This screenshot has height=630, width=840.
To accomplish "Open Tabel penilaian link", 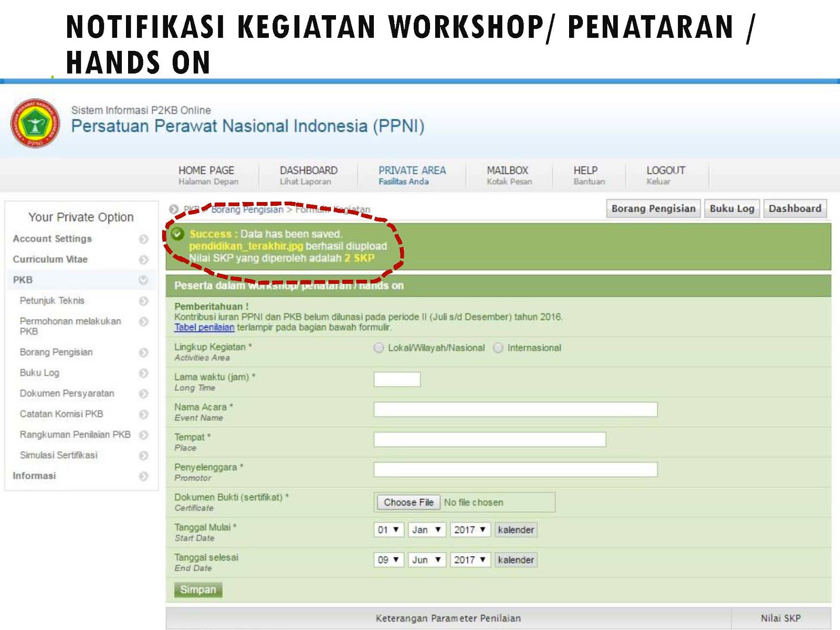I will tap(204, 327).
